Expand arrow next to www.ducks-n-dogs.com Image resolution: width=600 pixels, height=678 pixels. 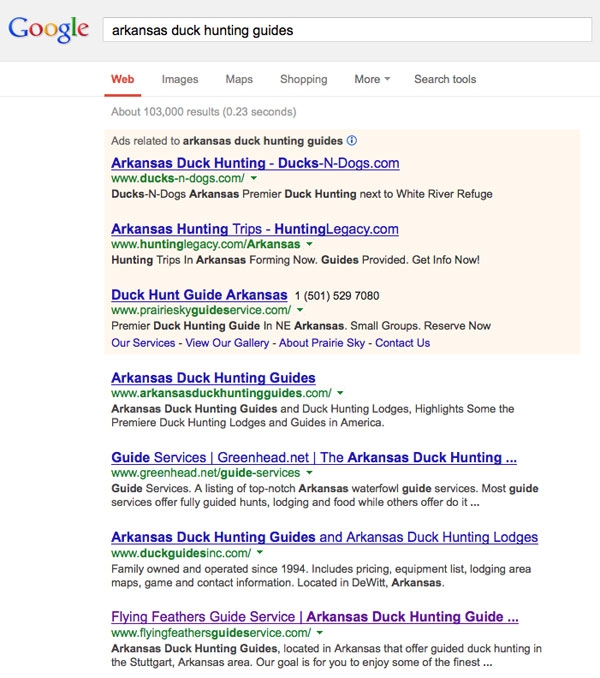point(254,178)
